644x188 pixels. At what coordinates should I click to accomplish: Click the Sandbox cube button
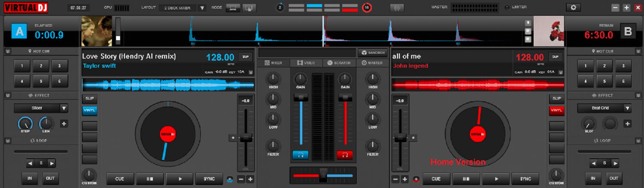click(372, 52)
